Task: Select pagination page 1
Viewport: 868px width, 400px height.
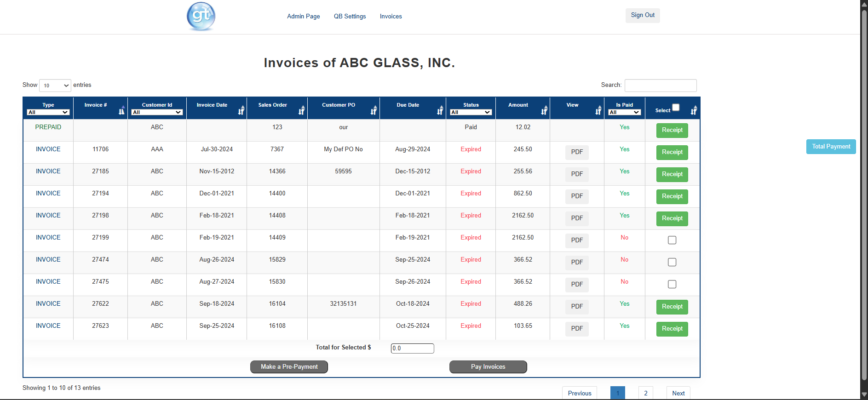Action: [618, 393]
